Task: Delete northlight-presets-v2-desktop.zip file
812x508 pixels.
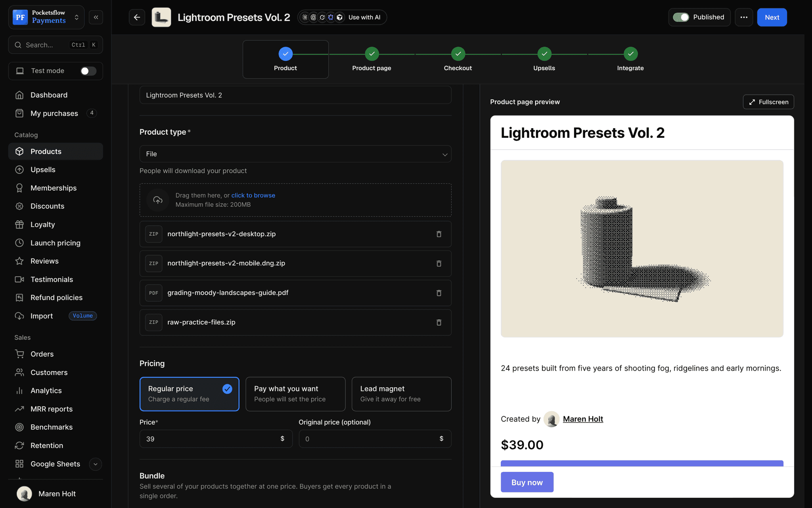Action: (439, 234)
